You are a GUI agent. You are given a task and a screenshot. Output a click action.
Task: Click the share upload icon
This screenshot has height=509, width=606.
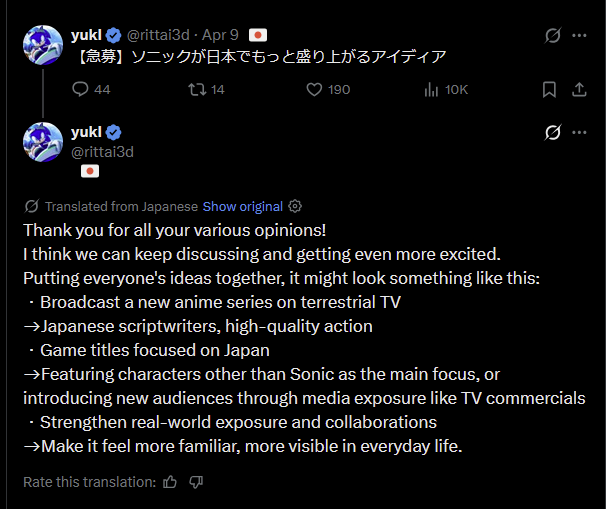[x=579, y=89]
